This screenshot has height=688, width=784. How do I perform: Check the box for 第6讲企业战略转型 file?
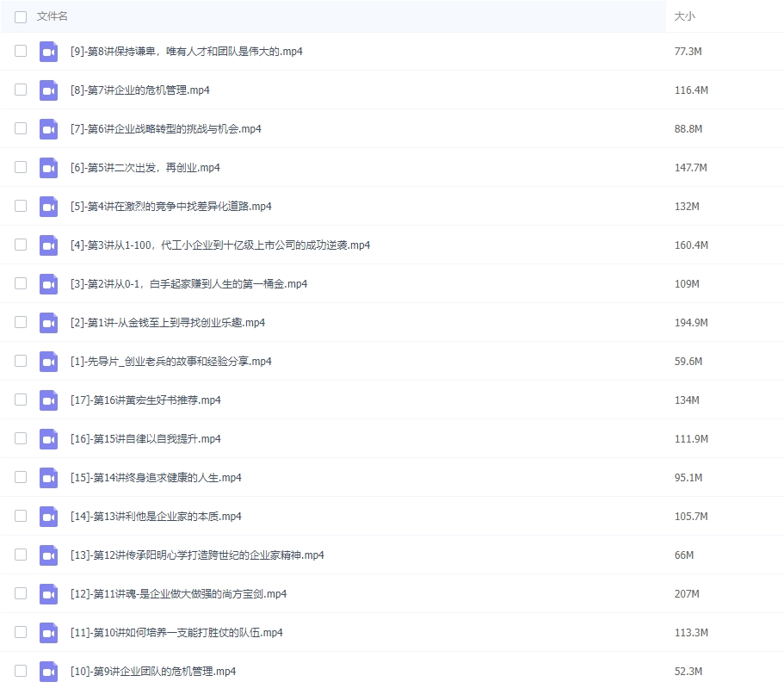pyautogui.click(x=21, y=128)
